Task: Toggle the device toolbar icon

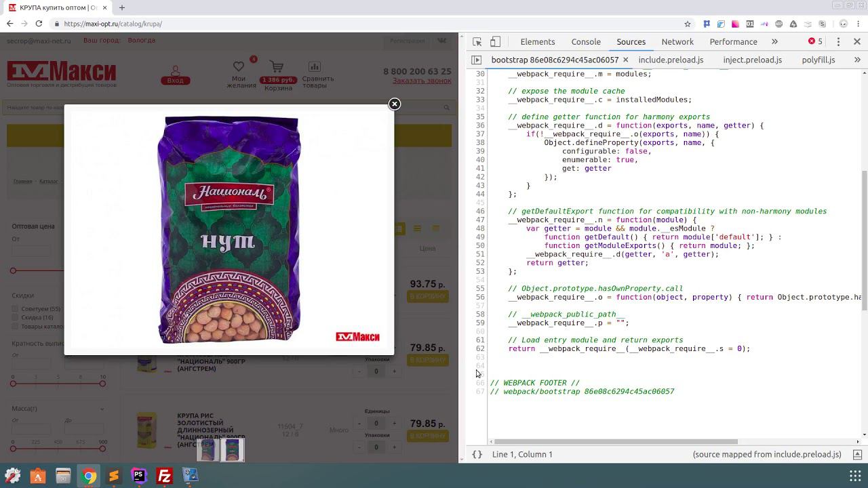Action: (496, 41)
